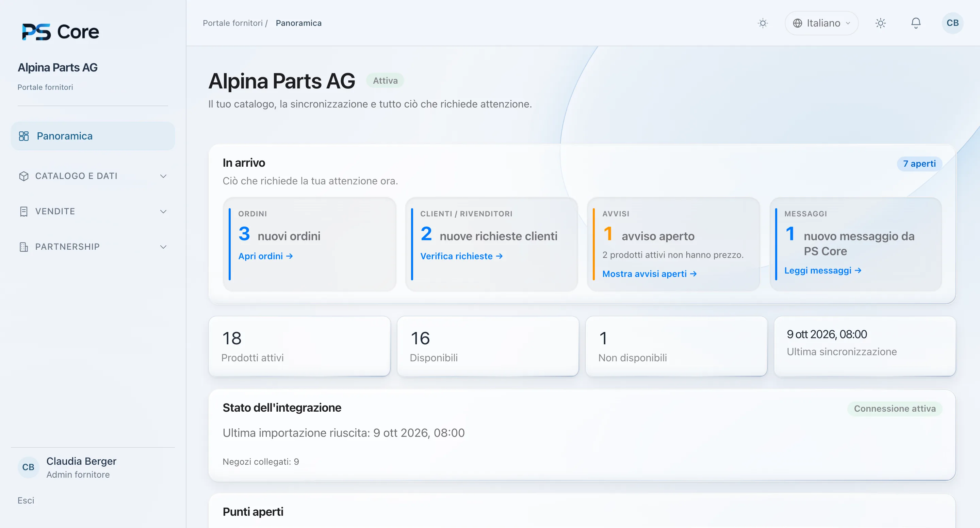Screen dimensions: 980x528
Task: Expand the PARTNERSHIP section chevron
Action: [x=163, y=247]
